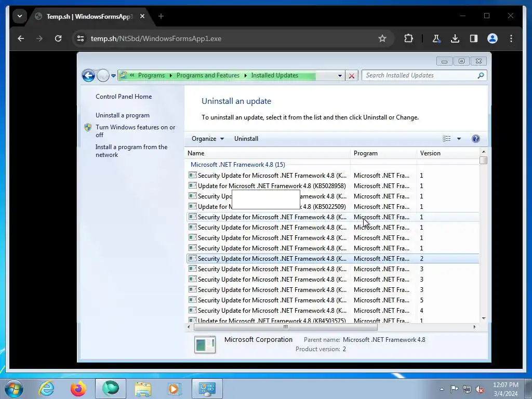Screen dimensions: 532x399
Task: Select Update for .NET Framework 4.8 (KB5028958)
Action: pyautogui.click(x=332, y=186)
